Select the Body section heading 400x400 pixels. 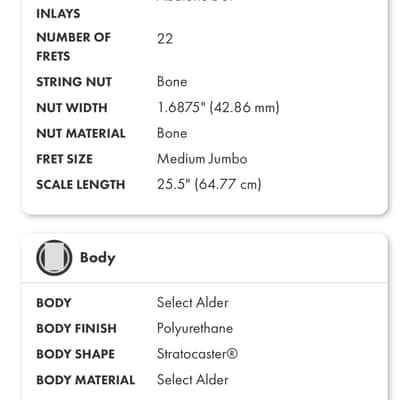tap(98, 258)
